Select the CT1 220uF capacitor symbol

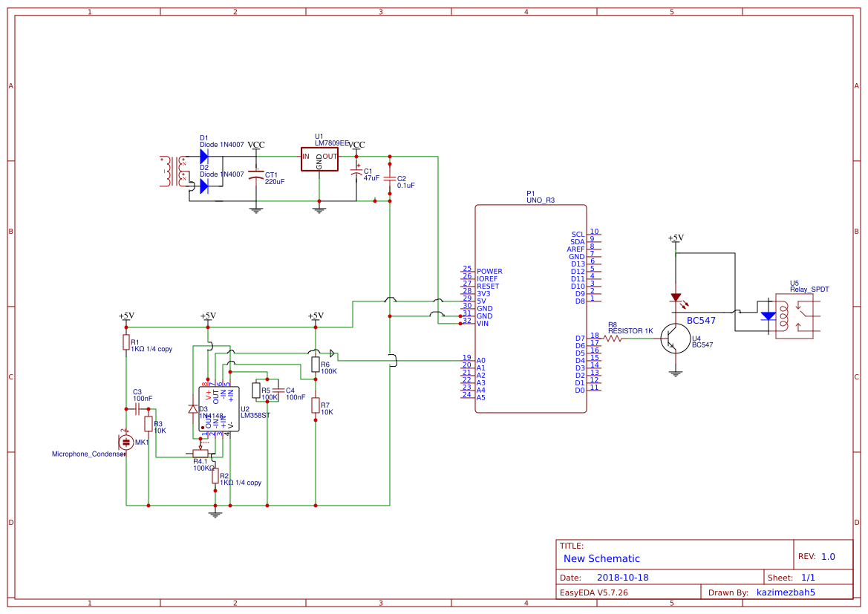[255, 174]
